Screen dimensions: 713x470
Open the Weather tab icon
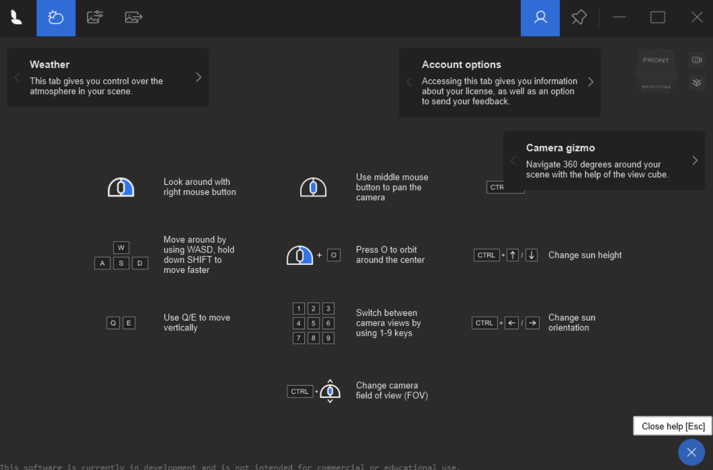coord(56,17)
